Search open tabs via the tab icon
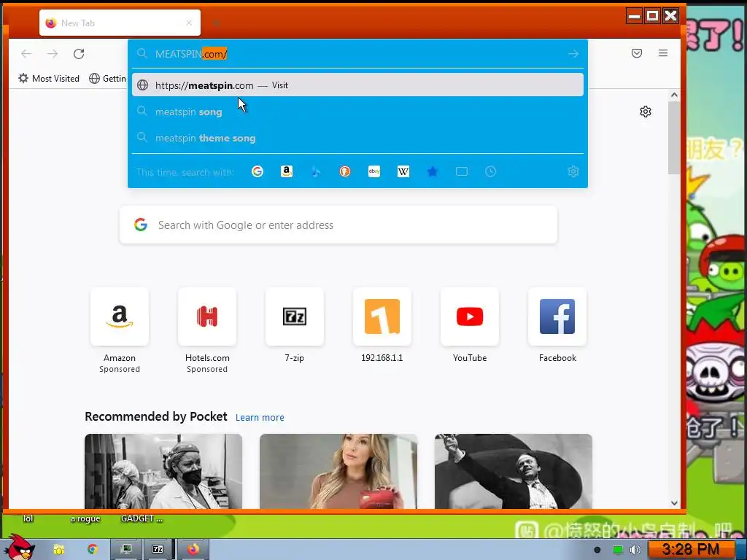This screenshot has height=560, width=747. pos(462,171)
